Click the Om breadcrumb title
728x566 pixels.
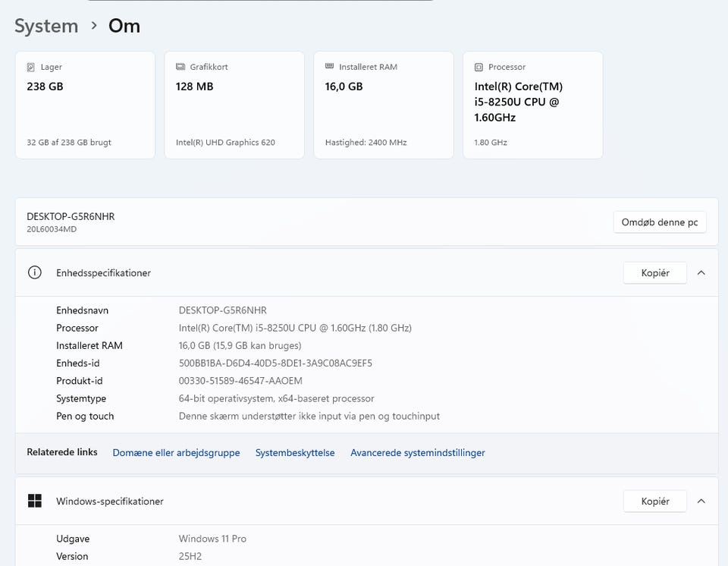pyautogui.click(x=124, y=26)
